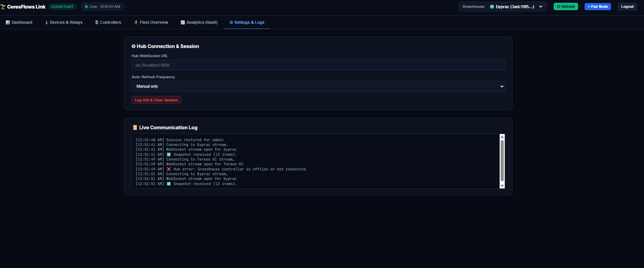
Task: Click the Controllers tab server icon
Action: click(97, 22)
